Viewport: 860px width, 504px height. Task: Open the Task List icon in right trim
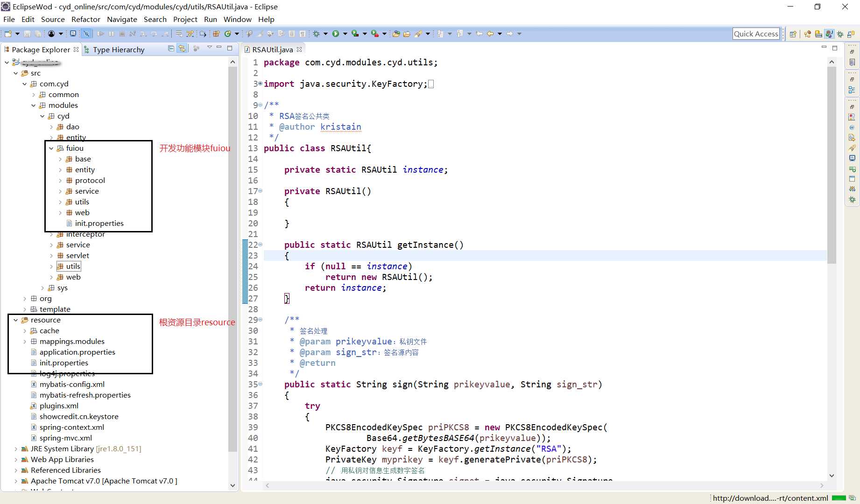(852, 62)
